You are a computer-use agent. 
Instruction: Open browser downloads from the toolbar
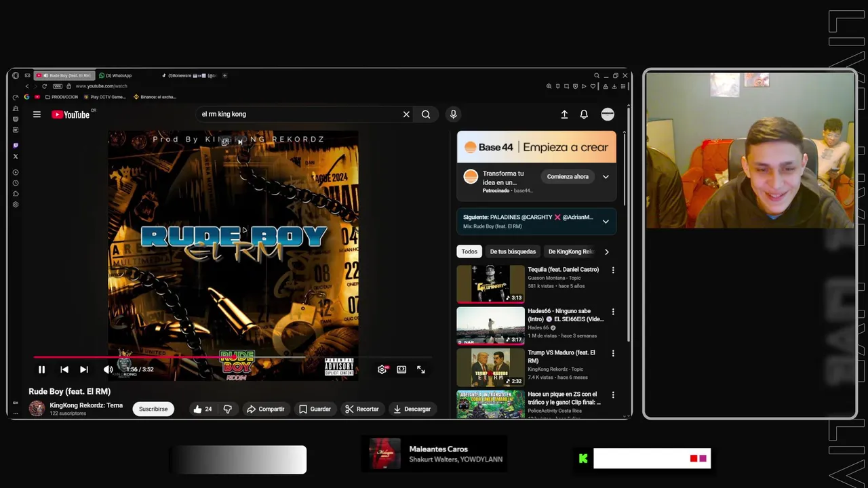[614, 86]
